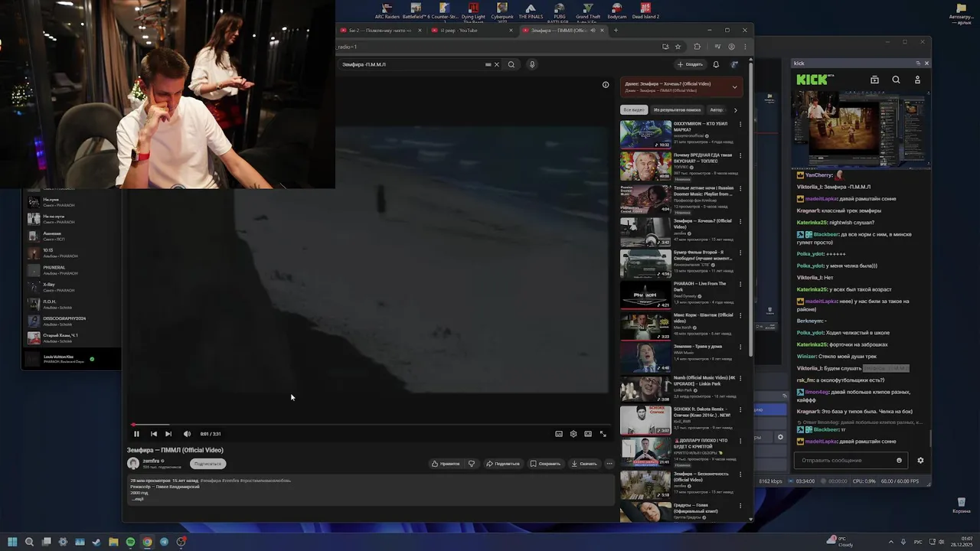980x551 pixels.
Task: Open browser media control icon
Action: [717, 47]
